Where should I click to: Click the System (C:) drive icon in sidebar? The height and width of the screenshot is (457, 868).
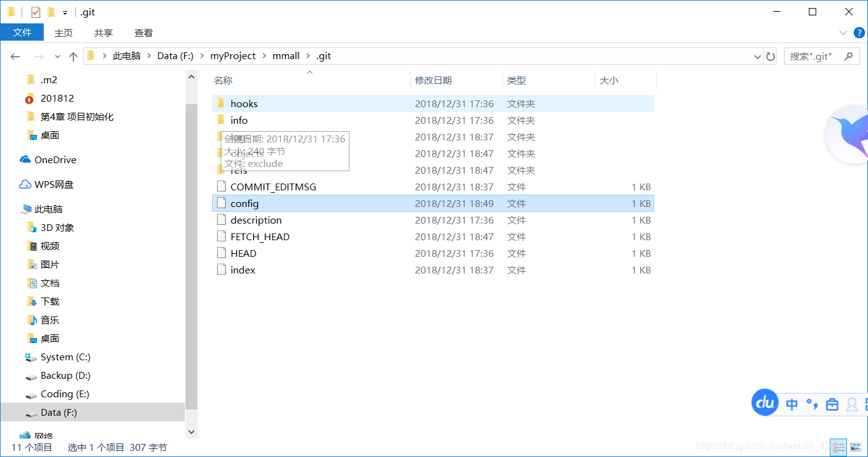pos(31,357)
